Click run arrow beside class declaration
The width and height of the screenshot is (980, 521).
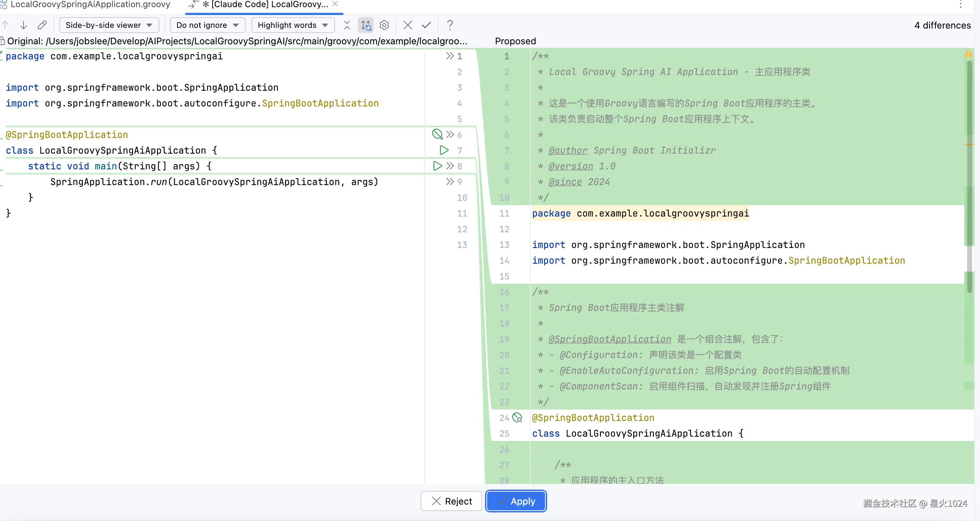click(x=444, y=150)
